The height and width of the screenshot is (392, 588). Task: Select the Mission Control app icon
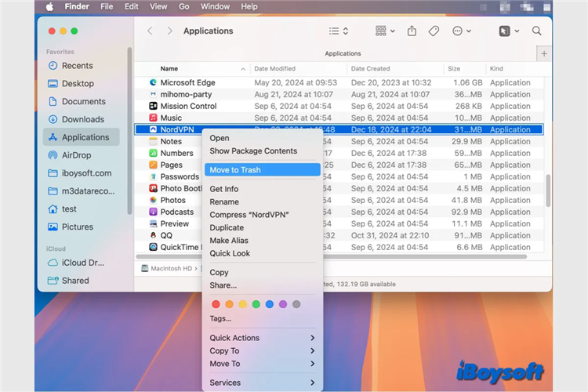(153, 106)
